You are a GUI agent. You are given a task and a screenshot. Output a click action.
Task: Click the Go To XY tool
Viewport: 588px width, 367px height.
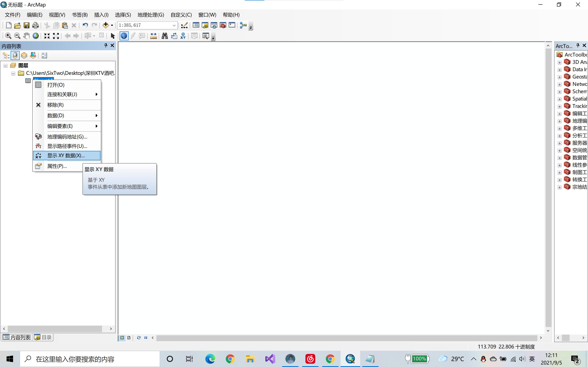coord(183,36)
